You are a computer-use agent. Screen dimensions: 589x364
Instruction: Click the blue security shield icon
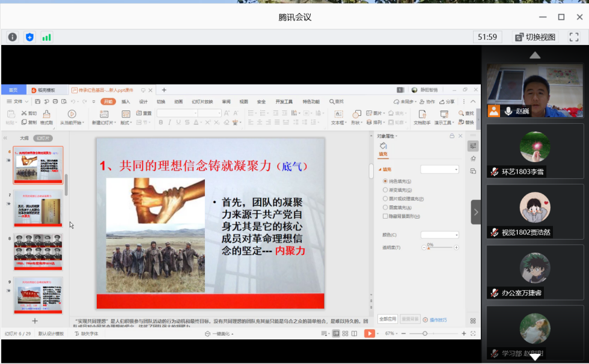[29, 37]
